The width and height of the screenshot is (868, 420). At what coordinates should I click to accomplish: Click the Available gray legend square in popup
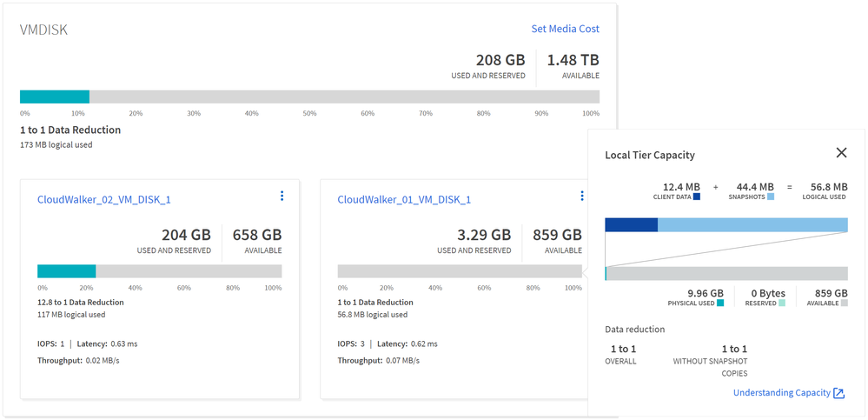click(x=844, y=303)
